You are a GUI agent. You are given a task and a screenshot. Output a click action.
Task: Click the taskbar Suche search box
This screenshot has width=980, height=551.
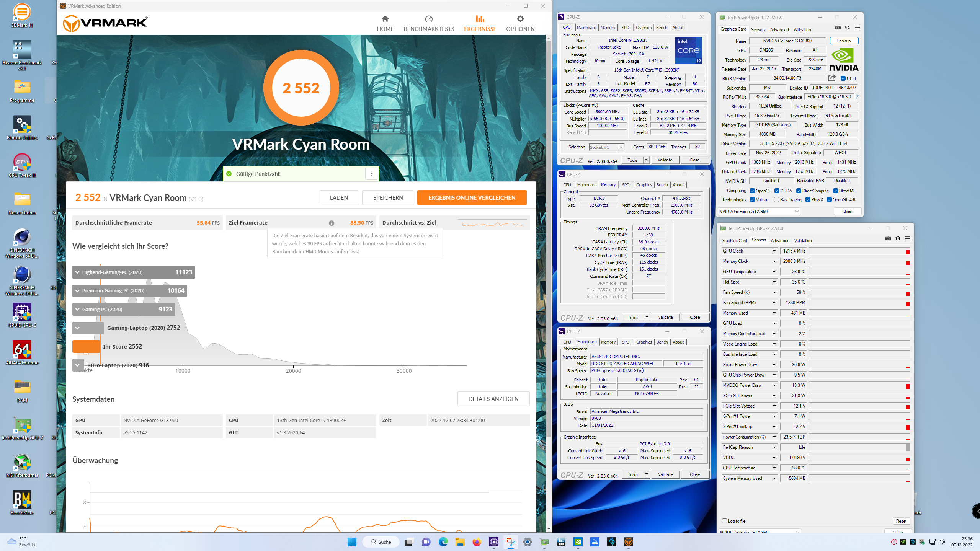coord(381,542)
